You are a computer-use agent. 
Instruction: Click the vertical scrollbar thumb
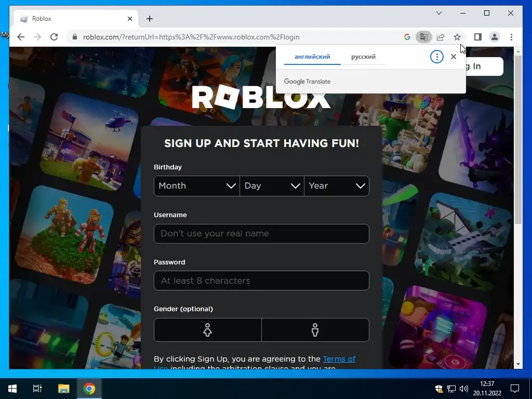(518, 140)
